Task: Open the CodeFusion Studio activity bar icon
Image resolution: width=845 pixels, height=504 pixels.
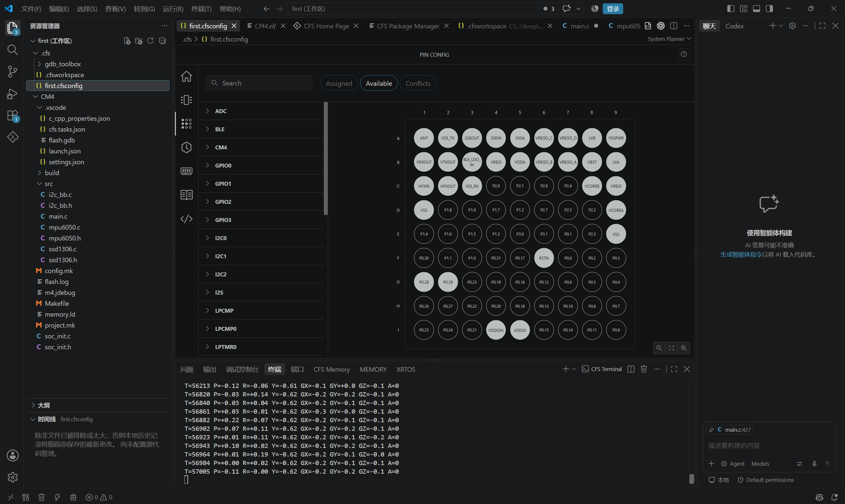Action: 13,137
